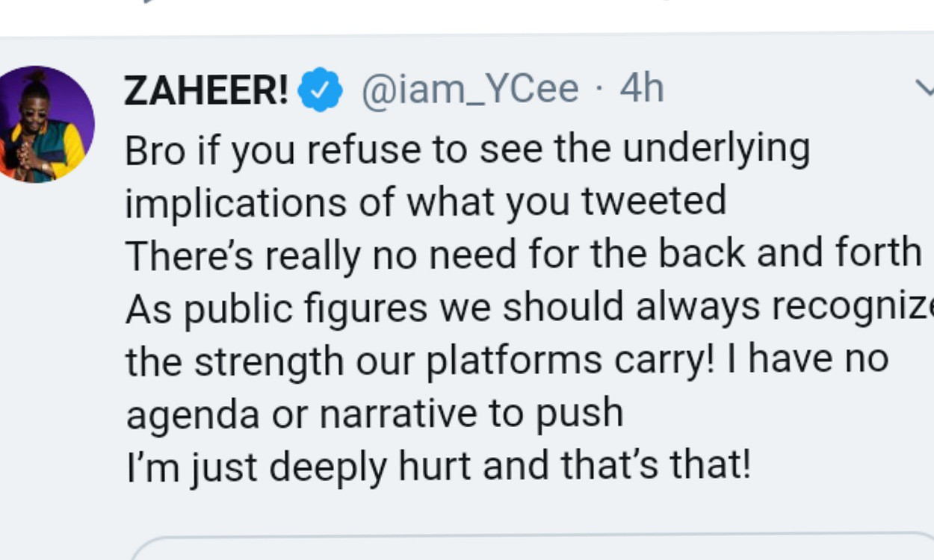The image size is (934, 560).
Task: Click the blue verified badge beside ZAHEER!
Action: (321, 90)
